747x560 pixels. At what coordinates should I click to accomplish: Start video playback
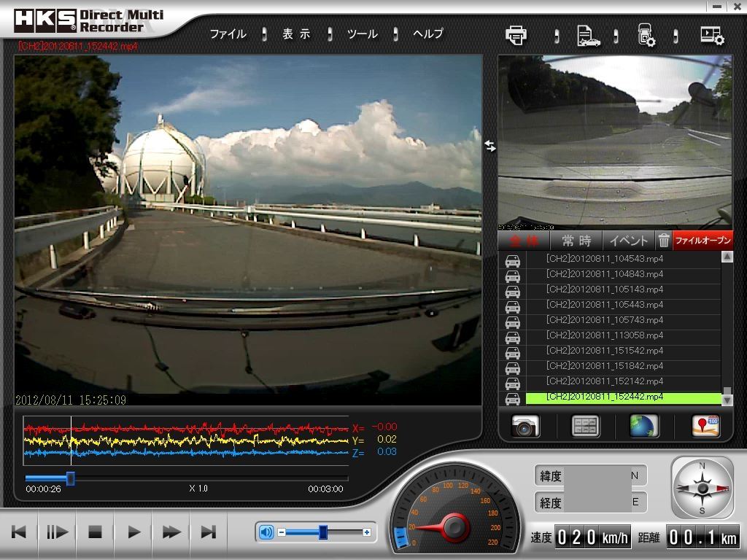tap(134, 532)
